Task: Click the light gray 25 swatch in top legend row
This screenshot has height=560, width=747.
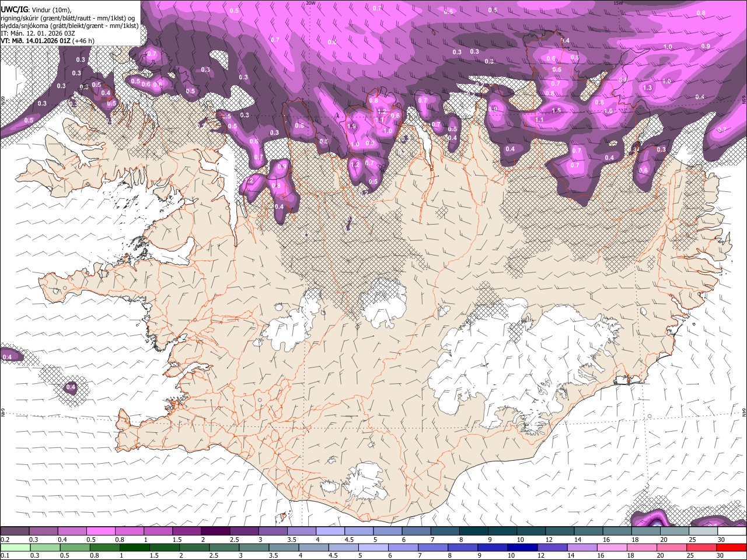Action: point(703,531)
